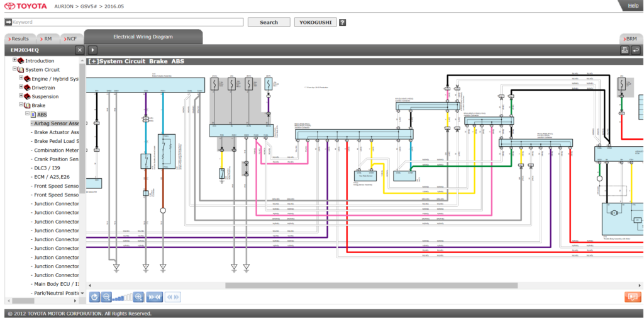Select the Electrical Wiring Diagram tab
This screenshot has height=318, width=644.
pos(143,37)
